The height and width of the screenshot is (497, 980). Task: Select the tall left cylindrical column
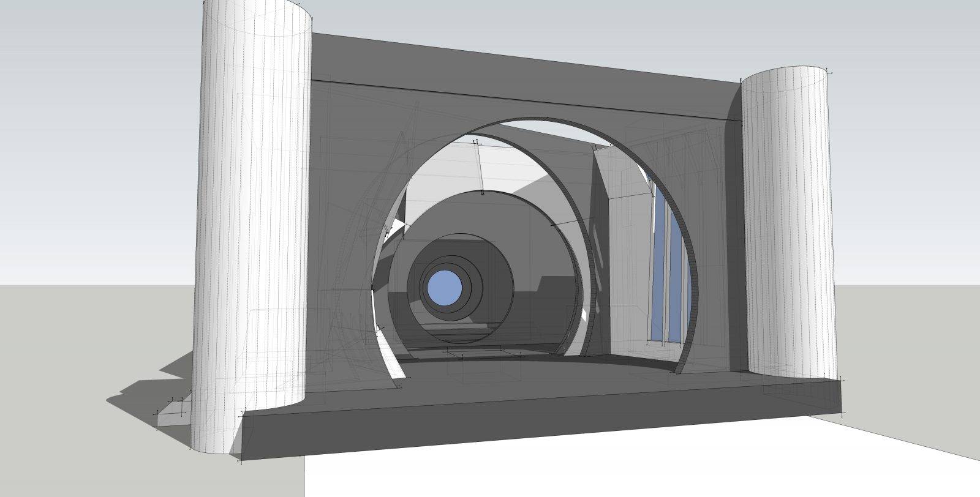(x=252, y=226)
